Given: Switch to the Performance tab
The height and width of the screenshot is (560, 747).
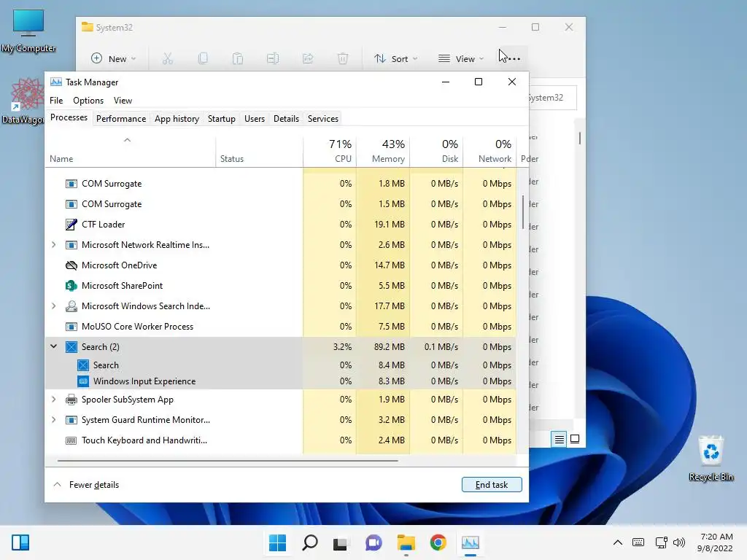Looking at the screenshot, I should [x=121, y=119].
